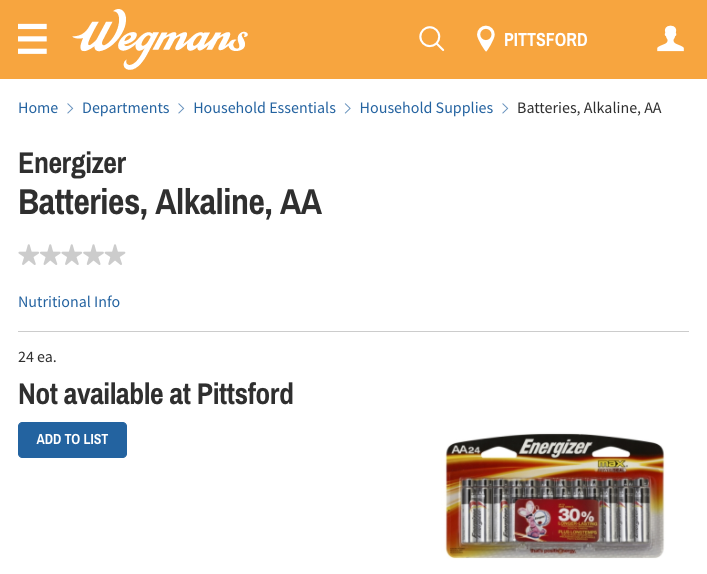The image size is (707, 574).
Task: Open the search magnifier icon
Action: [x=431, y=40]
